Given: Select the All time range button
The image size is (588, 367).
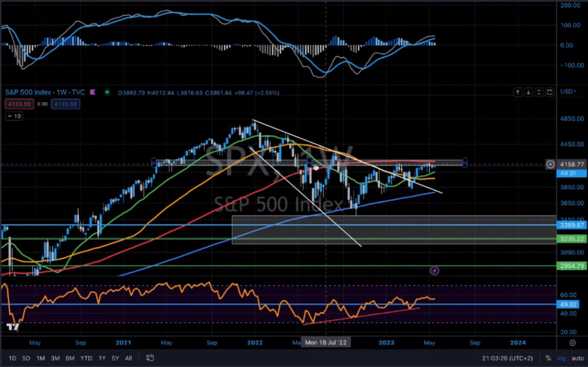Looking at the screenshot, I should pos(129,358).
